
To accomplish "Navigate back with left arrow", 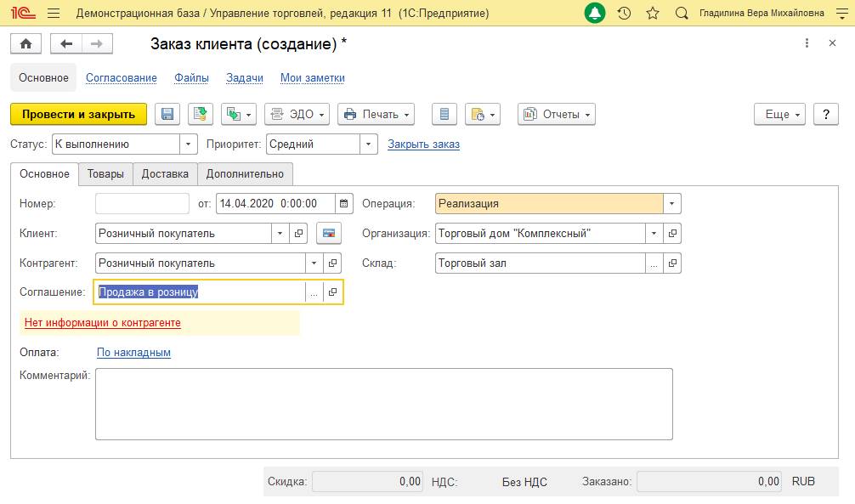I will point(66,43).
